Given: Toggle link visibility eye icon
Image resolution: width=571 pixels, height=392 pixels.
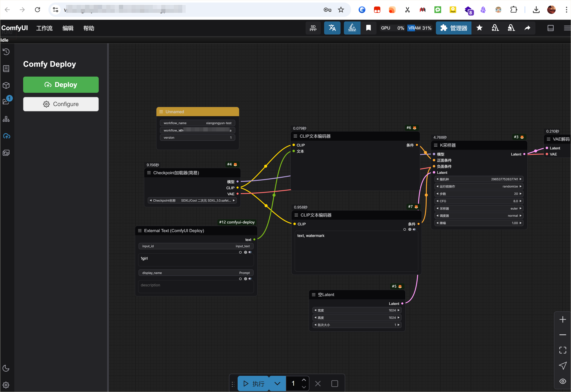Looking at the screenshot, I should point(562,381).
